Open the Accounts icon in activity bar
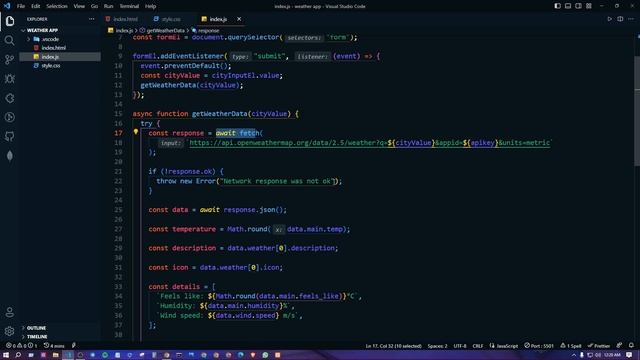Viewport: 640px width, 360px height. pyautogui.click(x=10, y=312)
